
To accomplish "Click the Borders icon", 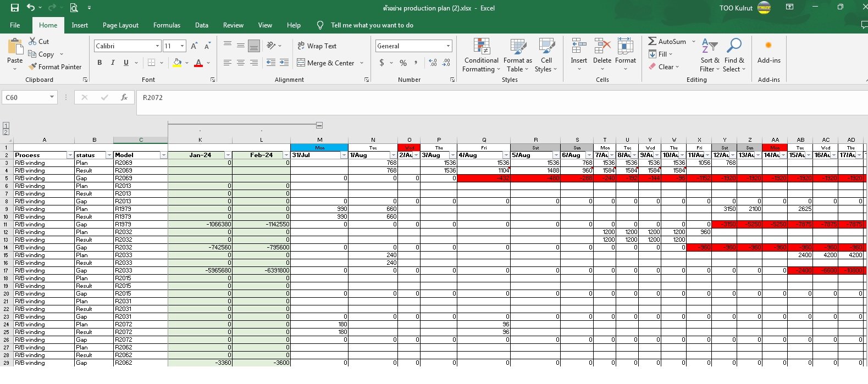I will [151, 63].
